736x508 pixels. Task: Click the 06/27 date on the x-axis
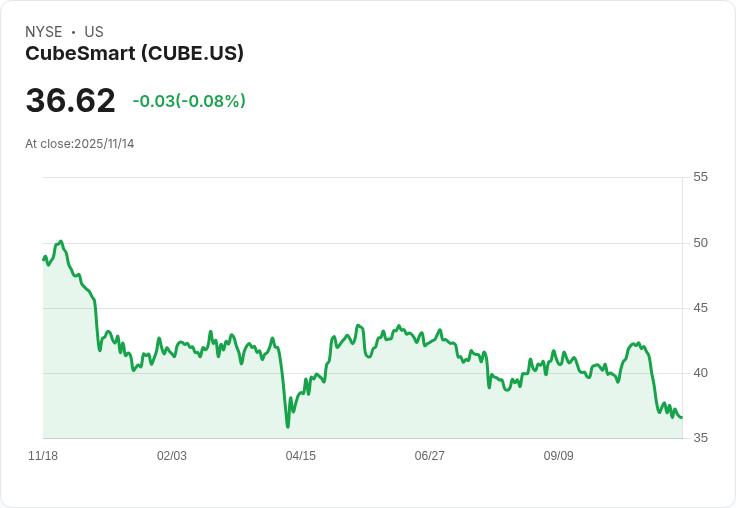click(x=430, y=456)
